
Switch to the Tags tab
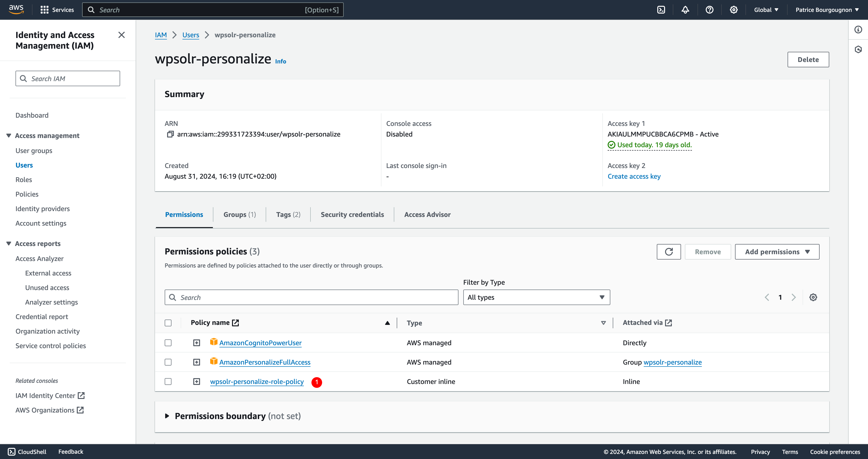pos(288,214)
